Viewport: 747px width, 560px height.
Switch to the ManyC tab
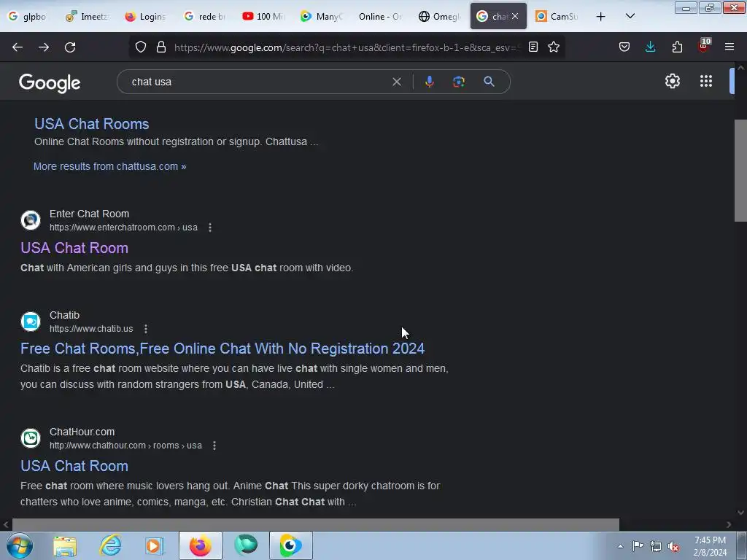[x=322, y=16]
